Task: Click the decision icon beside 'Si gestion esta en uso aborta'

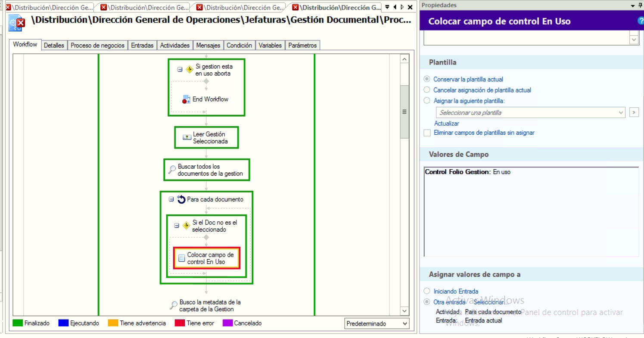Action: (189, 69)
